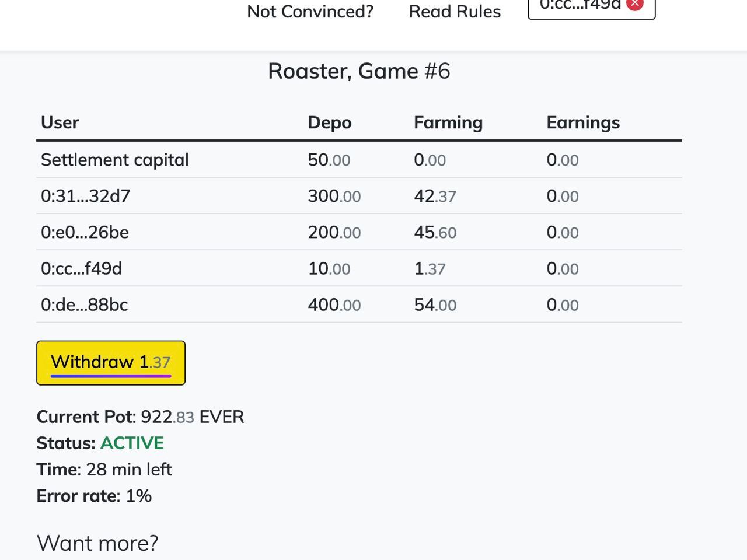Click the Roaster, Game #6 heading
This screenshot has height=560, width=747.
click(359, 71)
